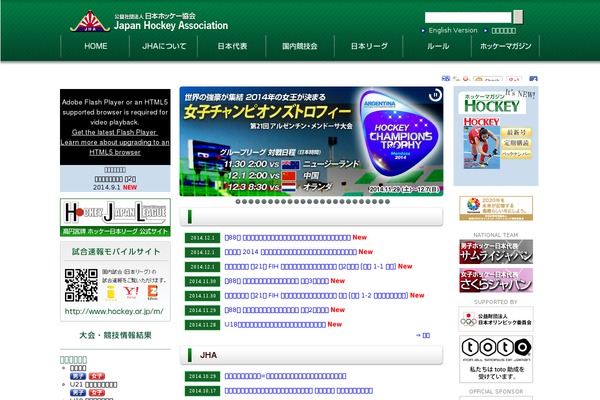Image resolution: width=600 pixels, height=400 pixels.
Task: Click the yellow i-mode icon in mobile box
Action: 111,293
